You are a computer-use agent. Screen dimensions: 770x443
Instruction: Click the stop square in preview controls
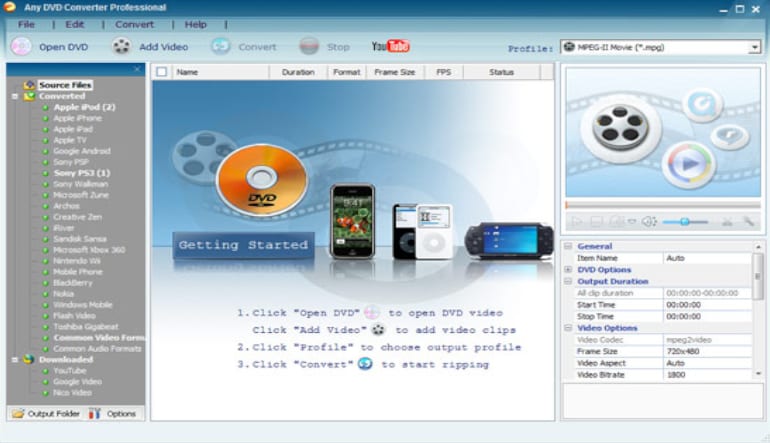[596, 222]
